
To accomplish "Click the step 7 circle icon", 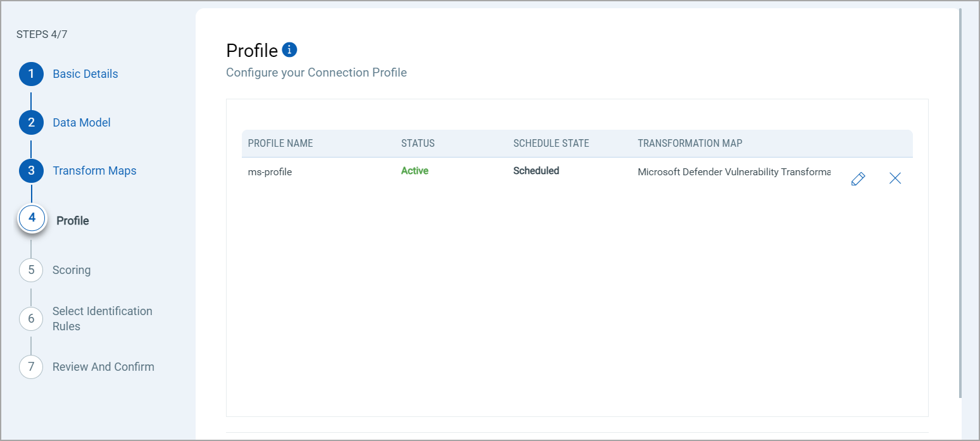I will pyautogui.click(x=31, y=367).
